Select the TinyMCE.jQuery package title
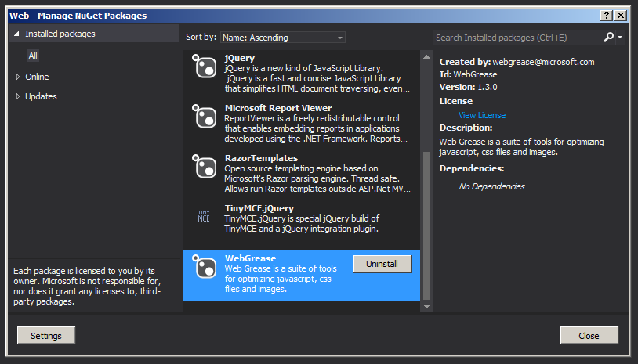Viewport: 638px width, 364px height. click(259, 208)
